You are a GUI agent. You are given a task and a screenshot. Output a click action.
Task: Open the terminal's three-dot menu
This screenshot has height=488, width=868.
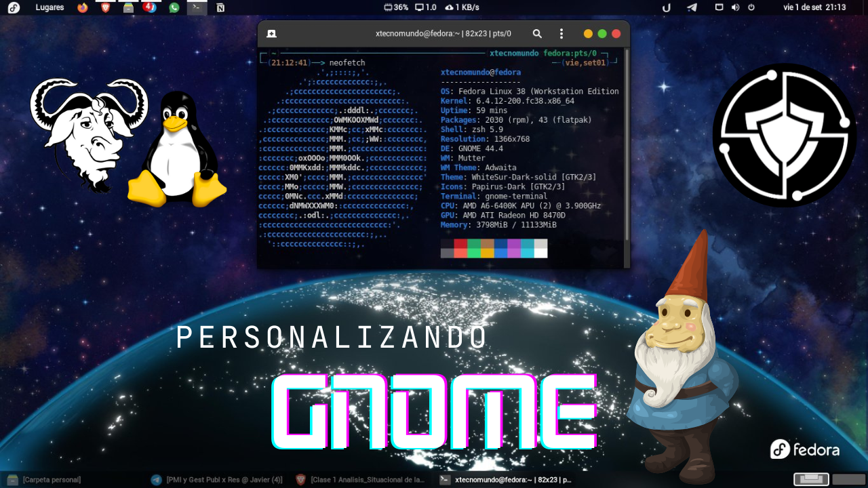tap(561, 33)
